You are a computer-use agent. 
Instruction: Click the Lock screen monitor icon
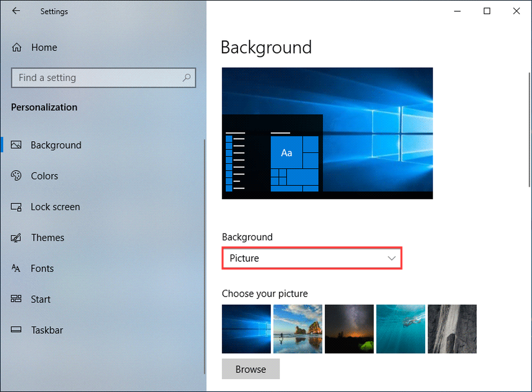tap(16, 207)
